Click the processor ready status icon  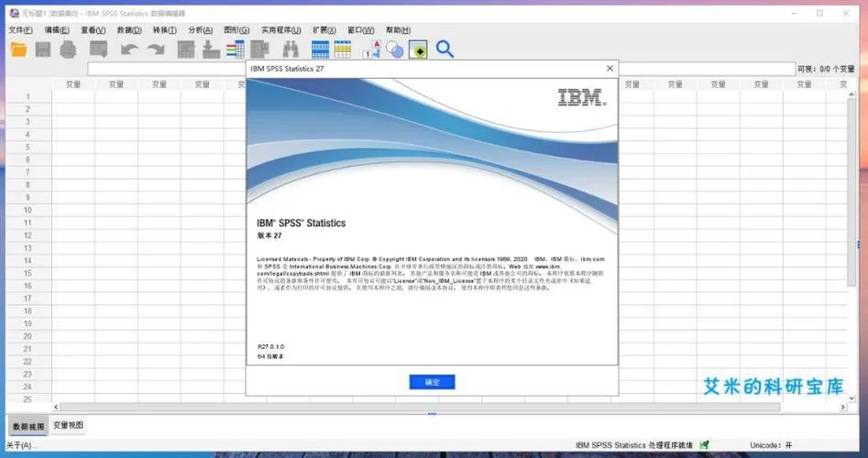pos(704,445)
